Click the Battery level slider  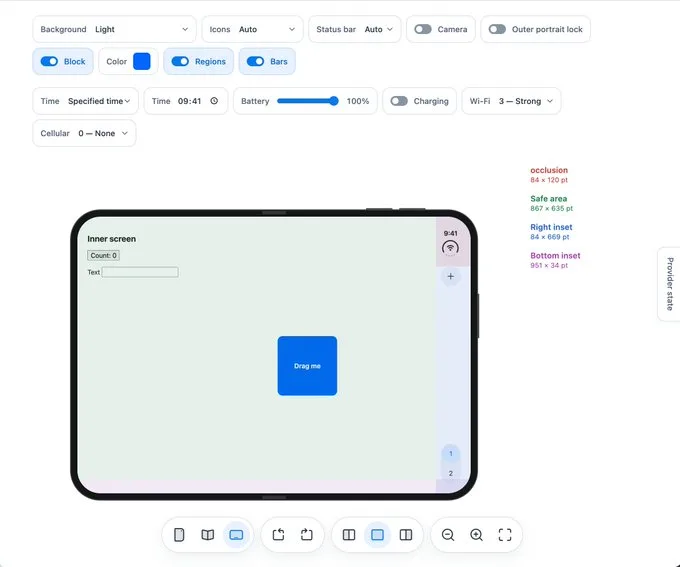tap(307, 101)
